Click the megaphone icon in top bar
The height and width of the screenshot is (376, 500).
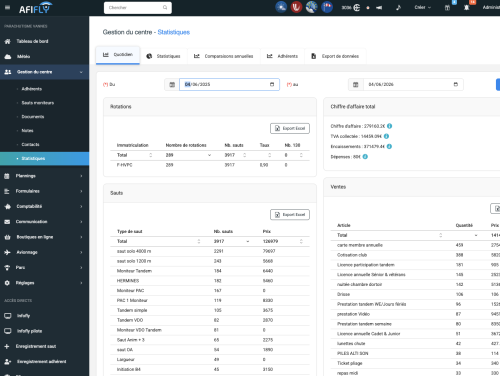379,7
